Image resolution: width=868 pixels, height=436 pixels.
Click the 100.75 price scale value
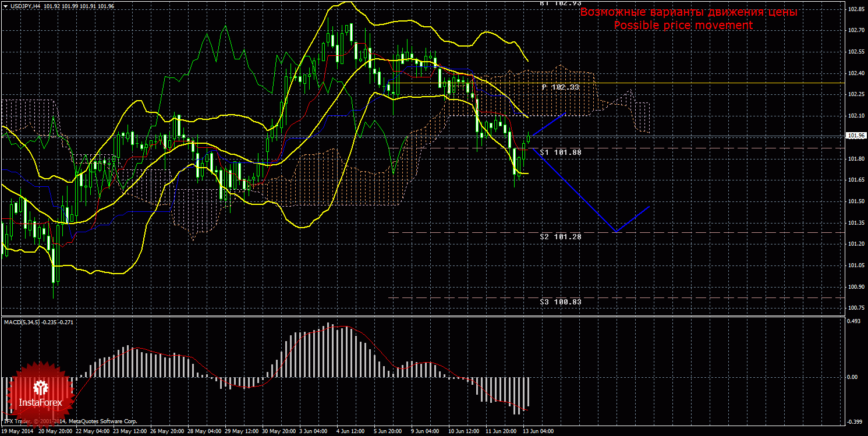pos(856,308)
